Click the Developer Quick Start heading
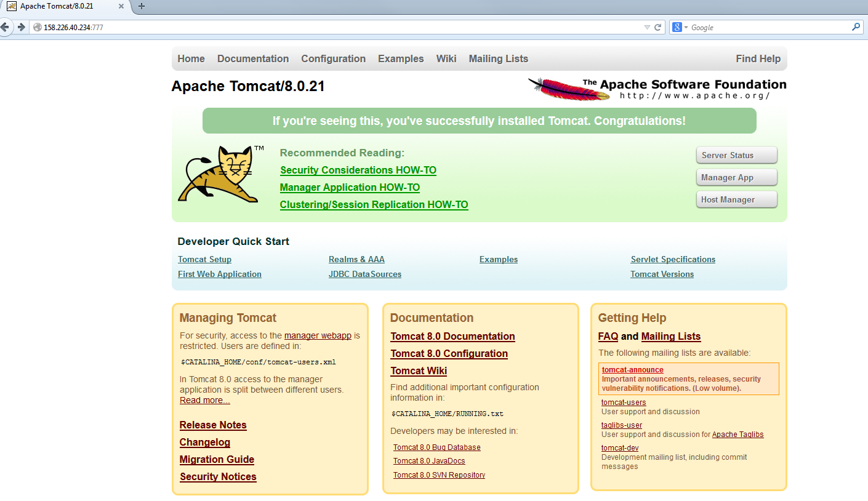The image size is (868, 501). pyautogui.click(x=233, y=241)
